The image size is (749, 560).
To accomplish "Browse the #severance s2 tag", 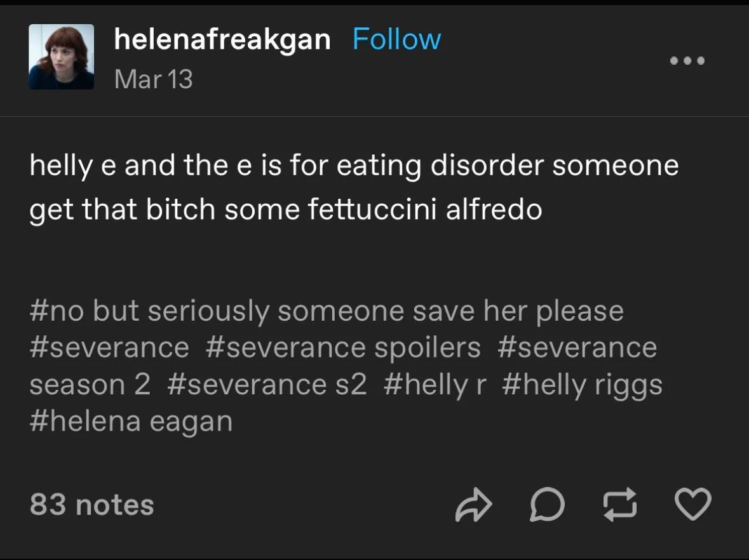I will point(267,384).
